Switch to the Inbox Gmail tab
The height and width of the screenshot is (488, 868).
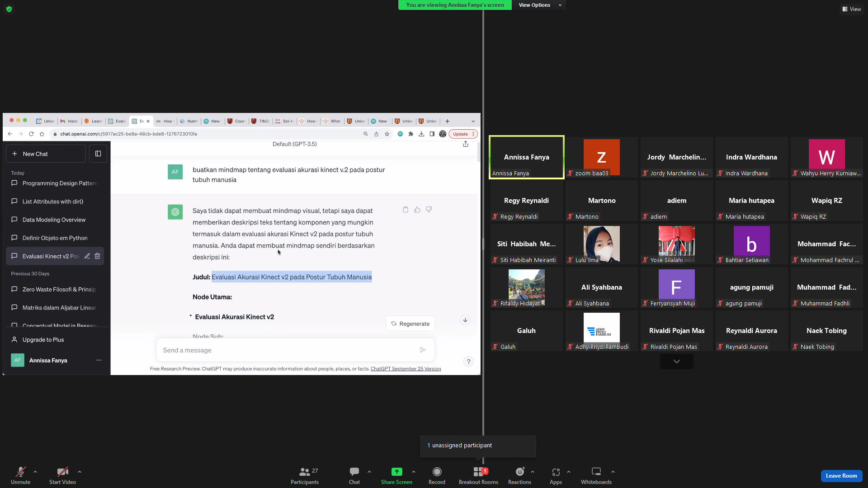click(x=69, y=121)
